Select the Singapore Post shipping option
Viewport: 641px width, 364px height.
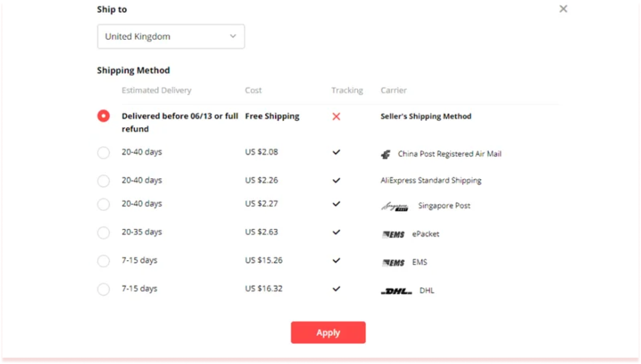(x=103, y=205)
